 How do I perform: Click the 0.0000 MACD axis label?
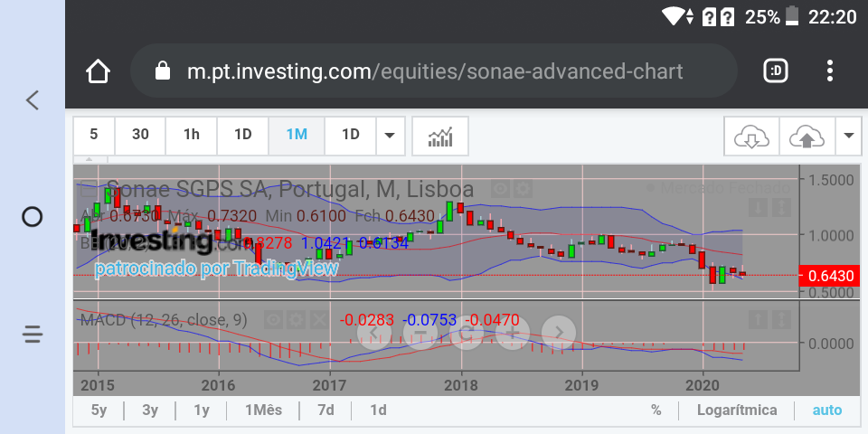click(x=830, y=344)
